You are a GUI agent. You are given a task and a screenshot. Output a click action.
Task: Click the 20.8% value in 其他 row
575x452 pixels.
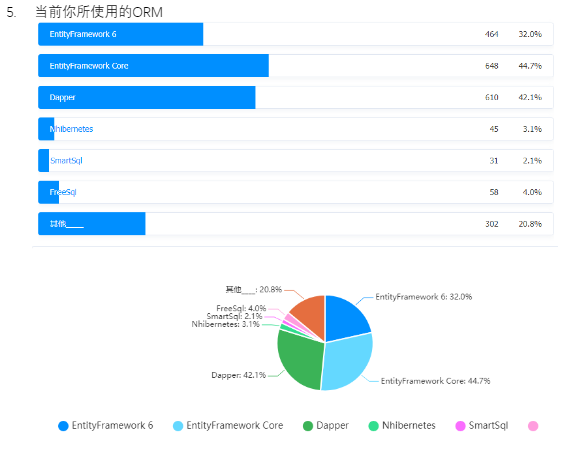pos(530,224)
